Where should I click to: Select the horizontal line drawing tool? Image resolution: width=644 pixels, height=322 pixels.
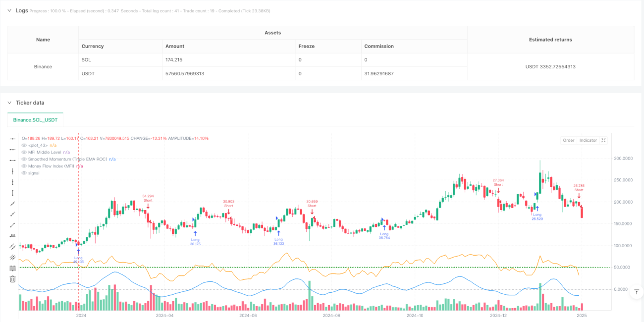12,138
